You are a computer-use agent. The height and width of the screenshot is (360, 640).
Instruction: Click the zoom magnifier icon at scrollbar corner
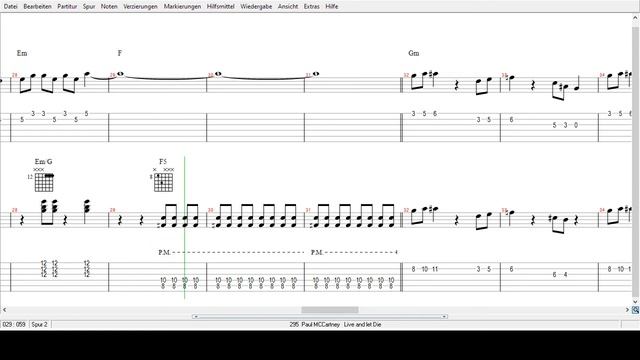[x=636, y=310]
